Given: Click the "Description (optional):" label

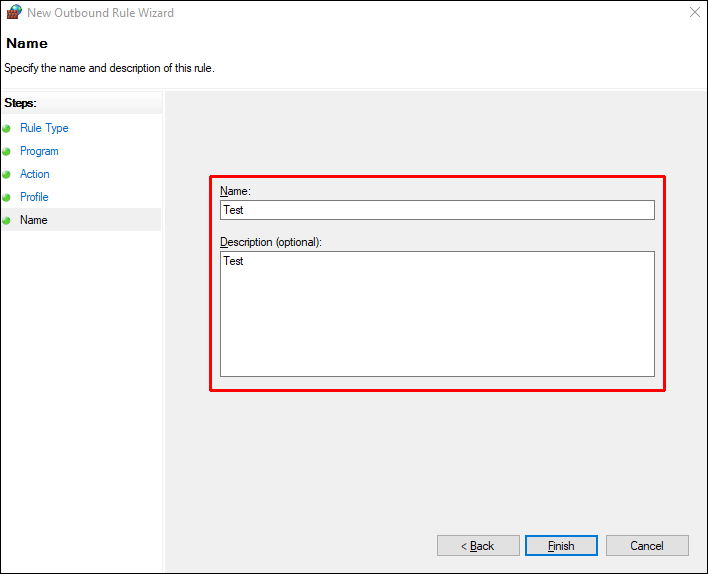Looking at the screenshot, I should tap(272, 241).
